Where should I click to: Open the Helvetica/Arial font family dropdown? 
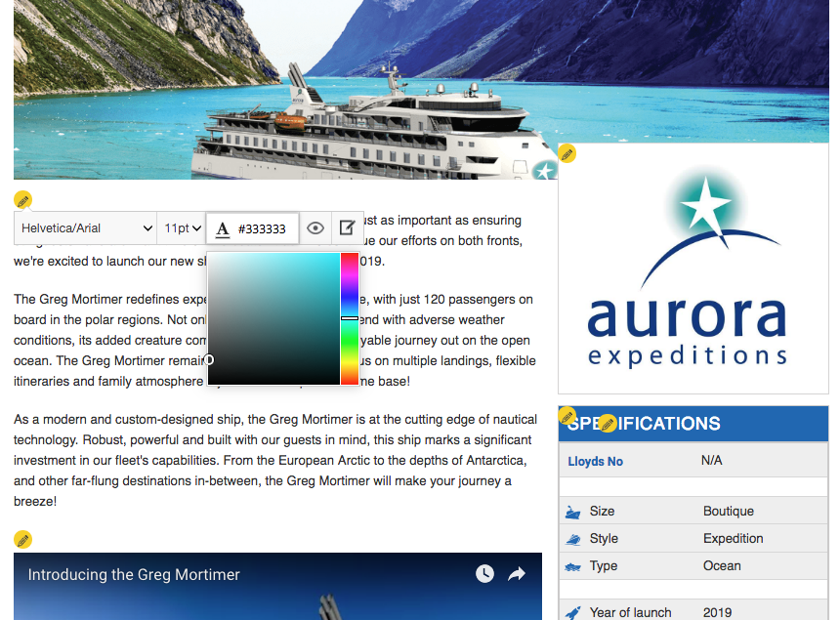86,228
